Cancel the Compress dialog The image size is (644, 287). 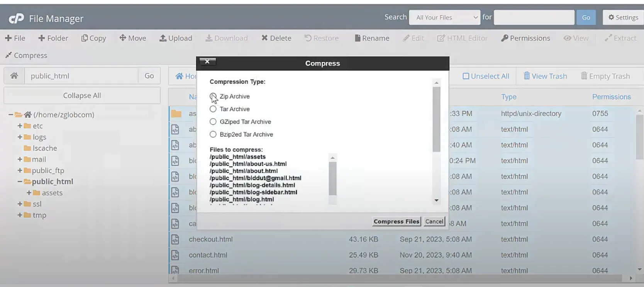tap(434, 221)
